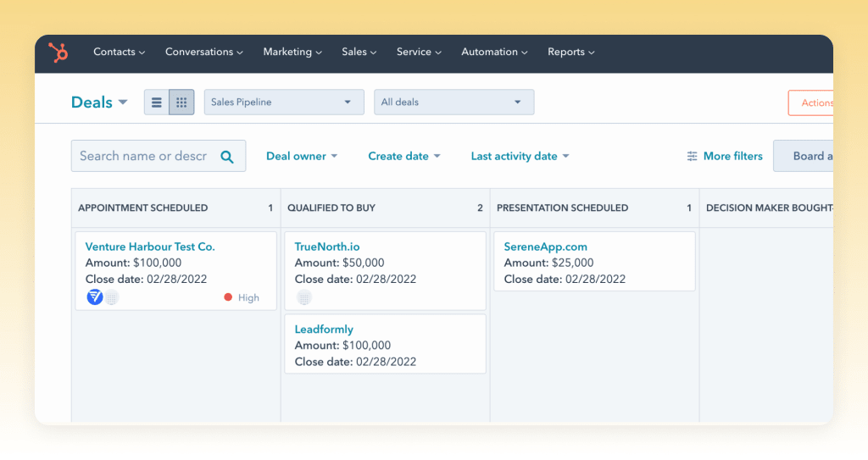Open the All deals view dropdown
The width and height of the screenshot is (868, 460).
click(454, 103)
